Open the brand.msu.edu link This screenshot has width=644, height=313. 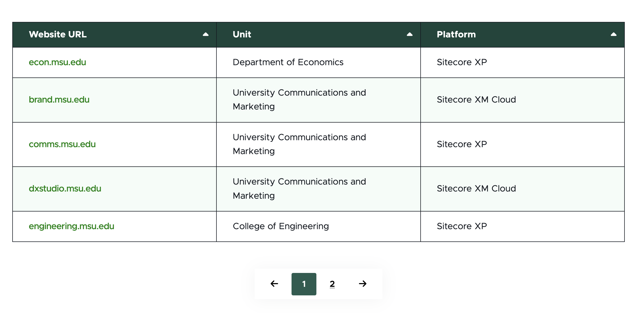point(59,100)
